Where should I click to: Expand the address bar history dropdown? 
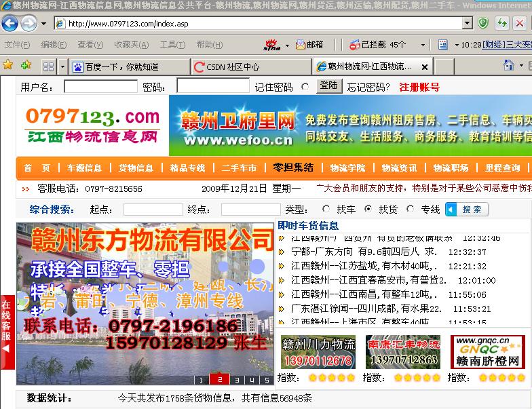pyautogui.click(x=468, y=23)
